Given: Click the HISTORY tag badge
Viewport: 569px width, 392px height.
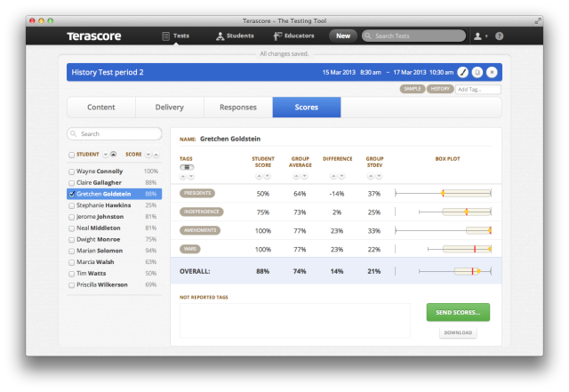Looking at the screenshot, I should 440,89.
